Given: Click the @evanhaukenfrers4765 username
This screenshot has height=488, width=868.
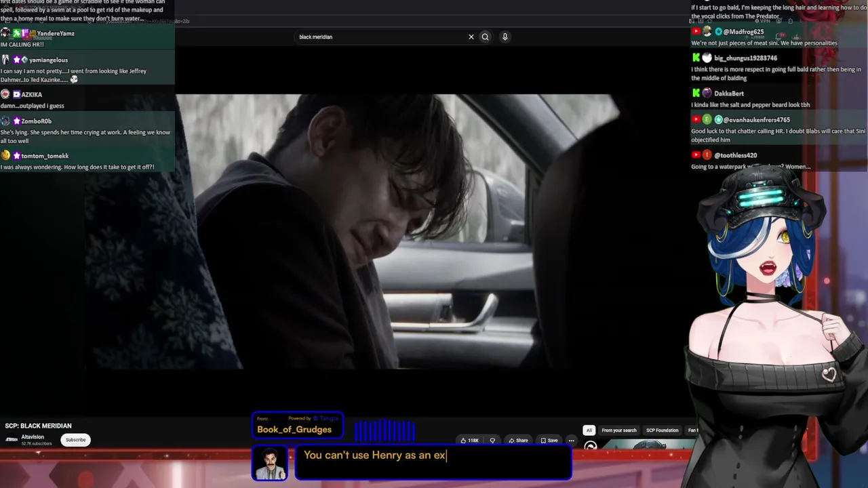Looking at the screenshot, I should [x=756, y=120].
